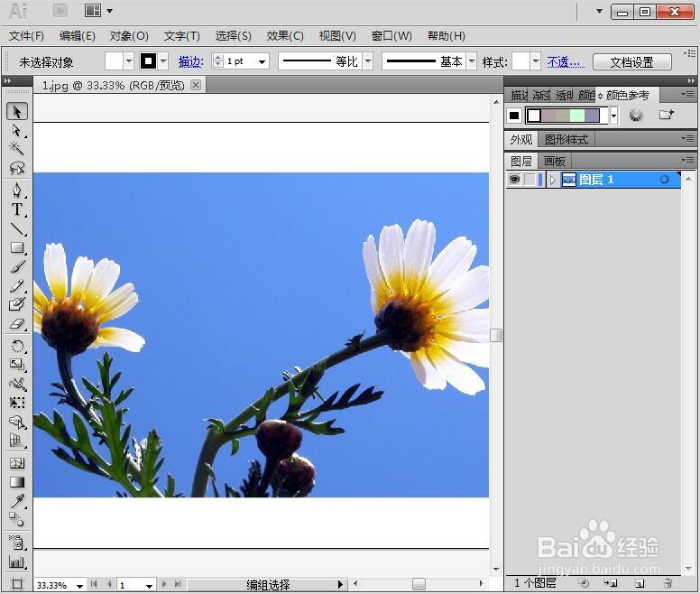Select the Direct Selection tool
This screenshot has height=594, width=700.
click(x=17, y=130)
